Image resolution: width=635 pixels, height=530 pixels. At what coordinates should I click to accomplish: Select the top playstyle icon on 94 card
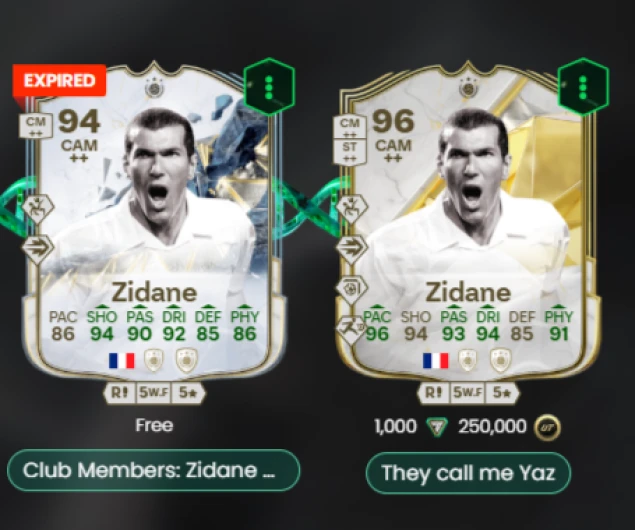pyautogui.click(x=37, y=208)
